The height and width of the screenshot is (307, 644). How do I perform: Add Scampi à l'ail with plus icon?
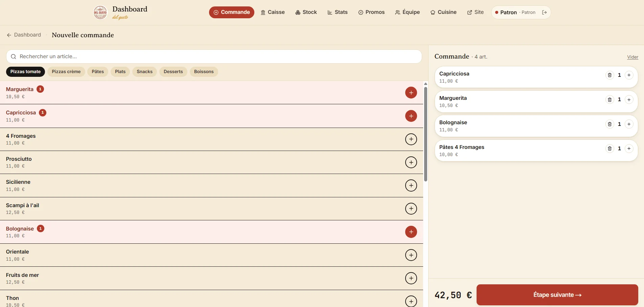(x=411, y=209)
